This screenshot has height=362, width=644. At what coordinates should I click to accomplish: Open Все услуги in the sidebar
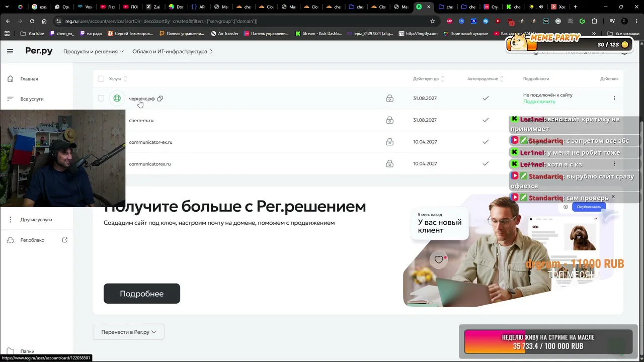32,99
